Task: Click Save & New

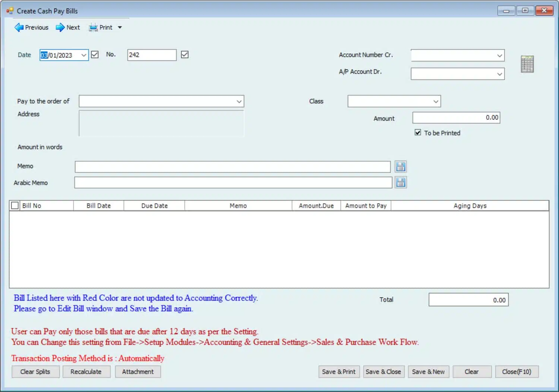Action: 429,372
